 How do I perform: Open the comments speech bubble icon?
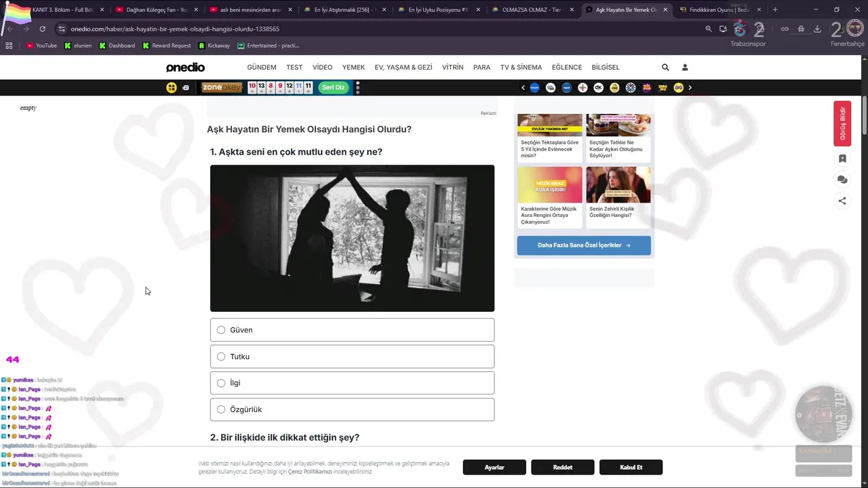tap(842, 180)
